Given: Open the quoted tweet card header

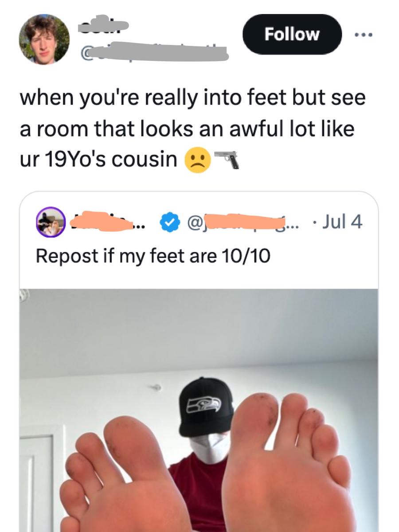Looking at the screenshot, I should [199, 222].
